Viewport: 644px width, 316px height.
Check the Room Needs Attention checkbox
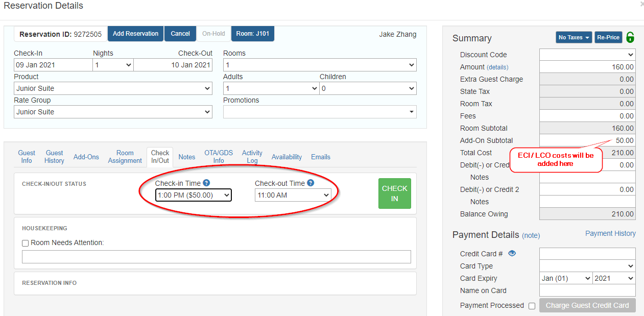coord(25,243)
